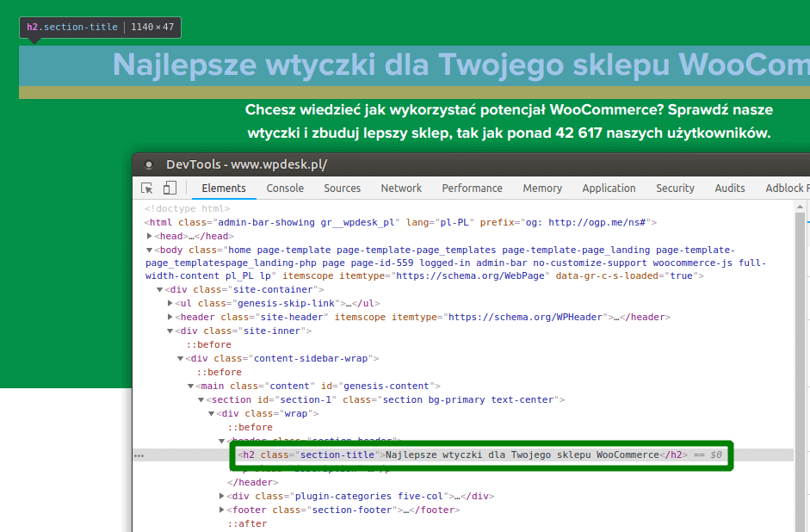Screen dimensions: 810x532
Task: Select the ::after pseudo-element row
Action: click(x=247, y=523)
